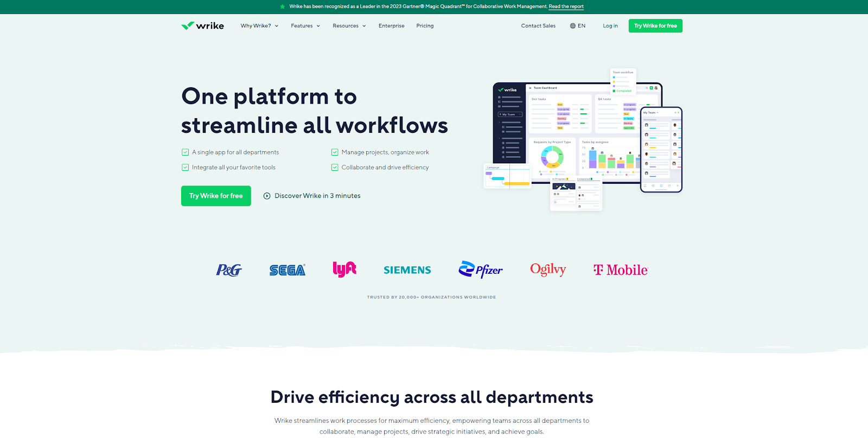868x438 pixels.
Task: Click Contact Sales in the header
Action: click(x=538, y=26)
